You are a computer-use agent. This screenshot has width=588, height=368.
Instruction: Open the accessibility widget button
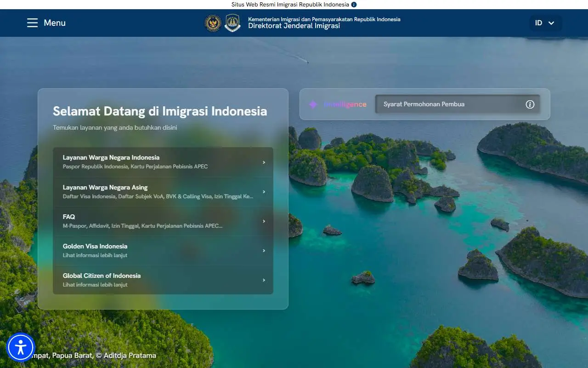click(x=21, y=347)
